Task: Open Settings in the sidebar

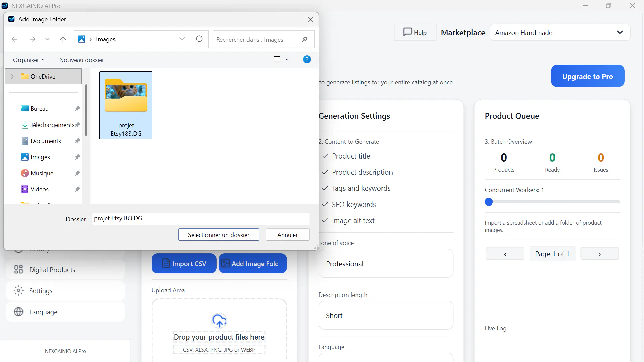Action: point(65,291)
